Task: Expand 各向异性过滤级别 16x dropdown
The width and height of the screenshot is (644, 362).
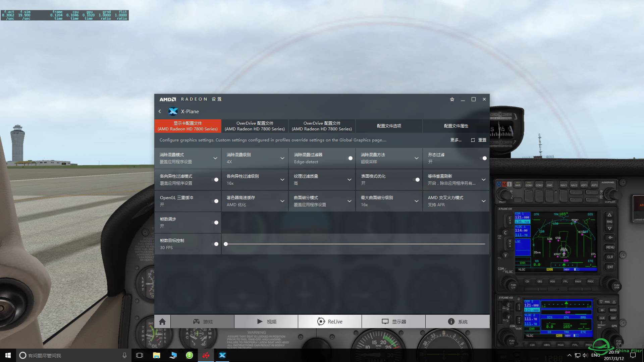Action: pyautogui.click(x=282, y=180)
